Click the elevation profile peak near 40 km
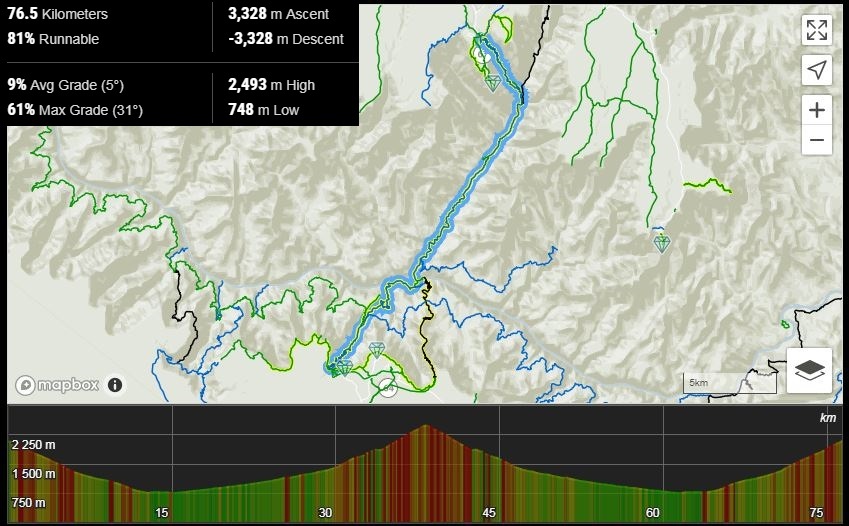The height and width of the screenshot is (526, 849). (x=426, y=427)
